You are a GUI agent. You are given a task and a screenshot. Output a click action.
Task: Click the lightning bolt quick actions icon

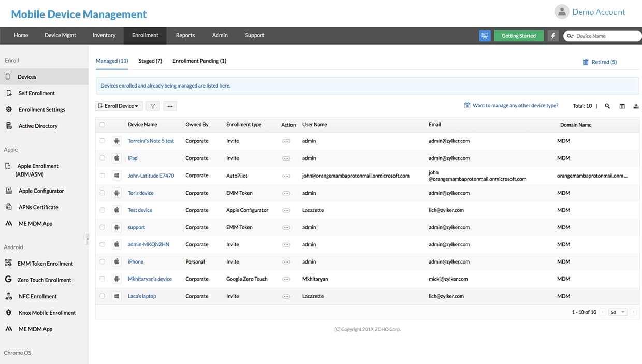553,36
